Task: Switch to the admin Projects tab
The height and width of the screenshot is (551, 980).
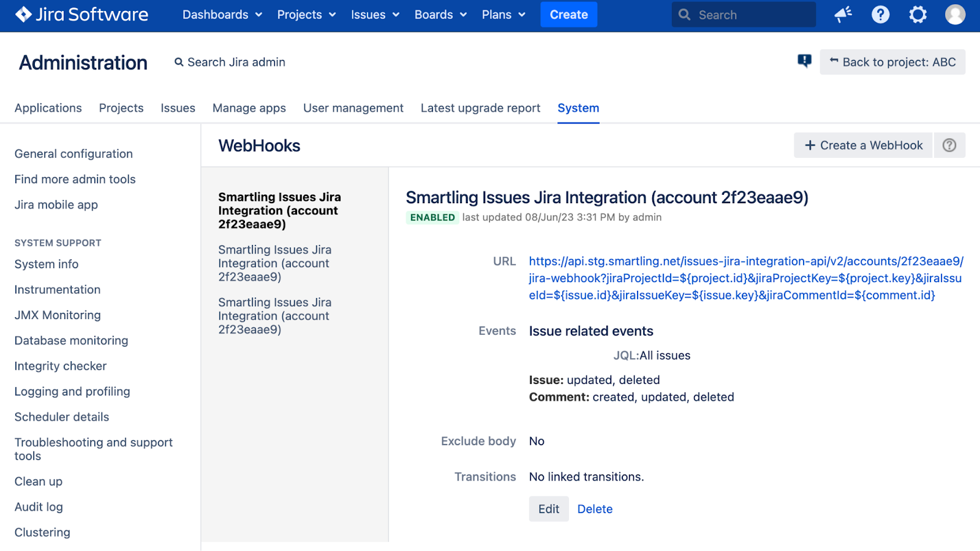Action: [x=121, y=108]
